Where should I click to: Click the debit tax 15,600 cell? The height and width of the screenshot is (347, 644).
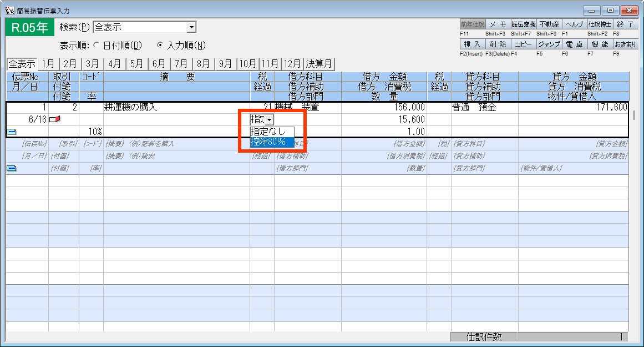(x=384, y=119)
